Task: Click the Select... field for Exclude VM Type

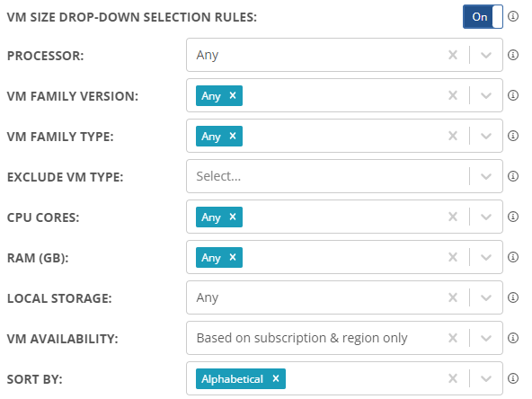Action: pyautogui.click(x=327, y=176)
